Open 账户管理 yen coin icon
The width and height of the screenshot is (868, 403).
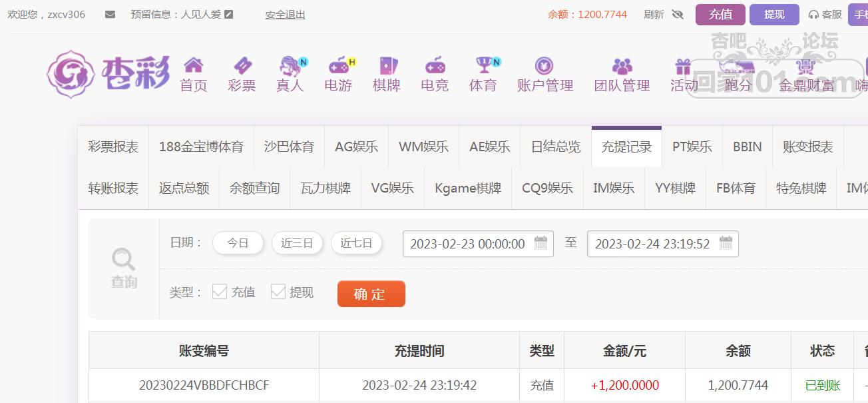[544, 65]
